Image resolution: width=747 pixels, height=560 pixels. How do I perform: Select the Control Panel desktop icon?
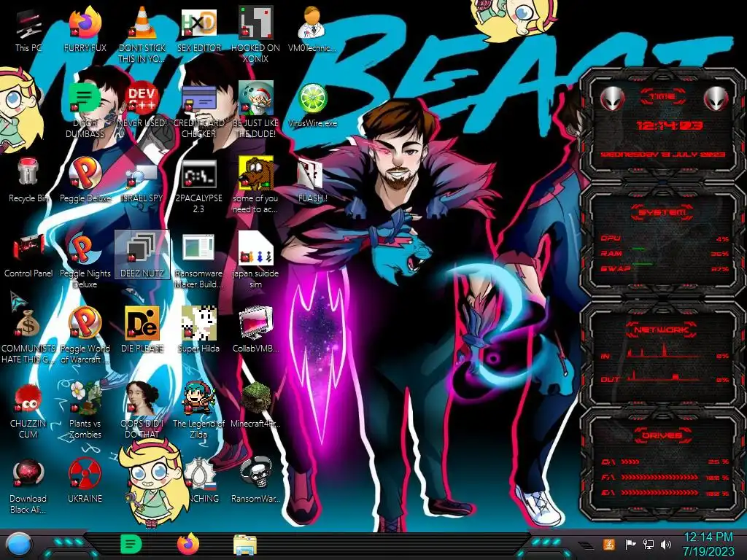point(28,255)
